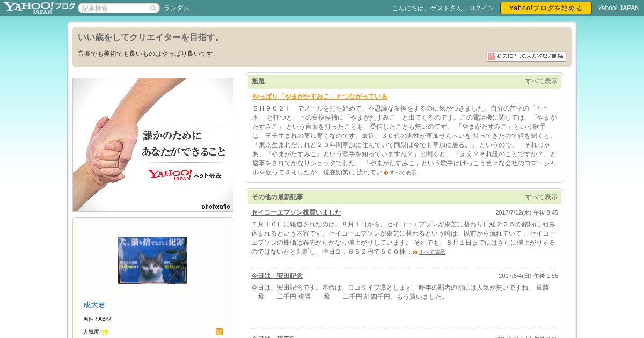The width and height of the screenshot is (644, 338).
Task: Click greeting text こんにちは、ゲストさん
Action: 427,8
